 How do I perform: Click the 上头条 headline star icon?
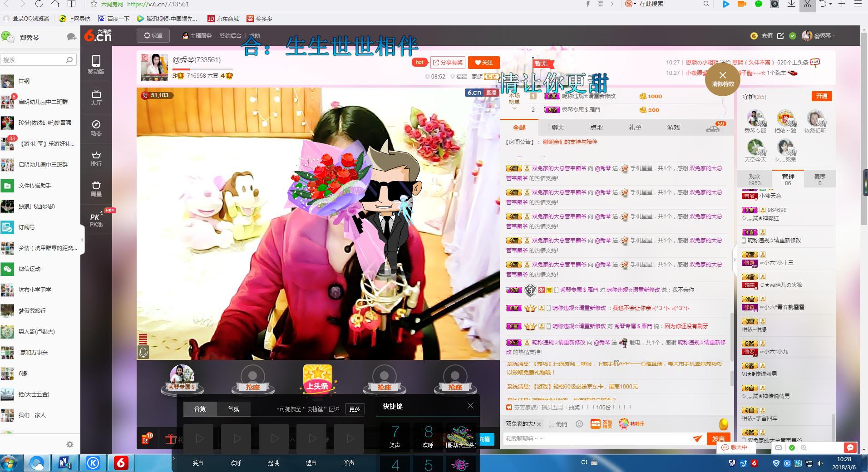coord(318,378)
